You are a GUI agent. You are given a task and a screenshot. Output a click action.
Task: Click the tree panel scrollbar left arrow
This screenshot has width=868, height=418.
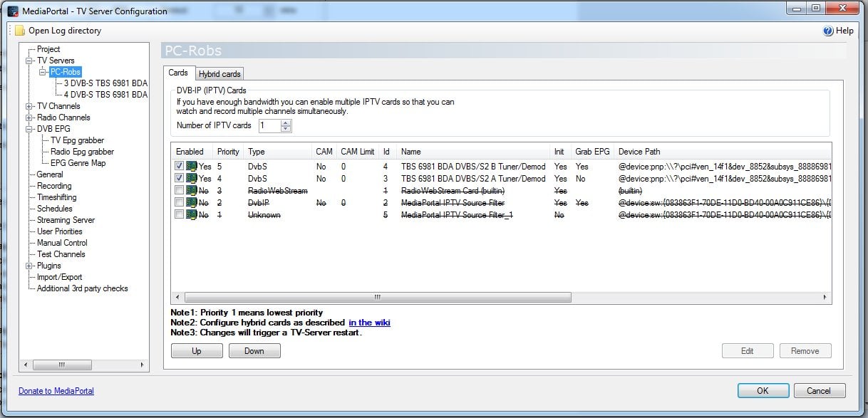click(x=26, y=365)
